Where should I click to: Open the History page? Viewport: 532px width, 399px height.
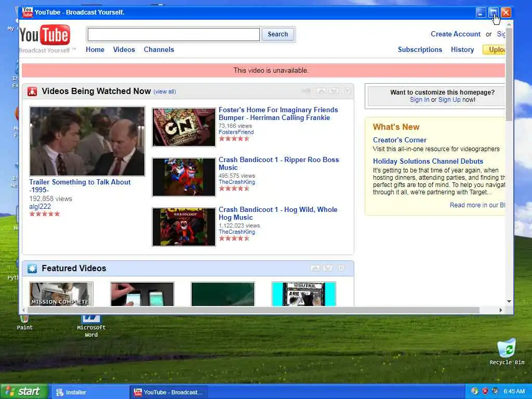click(462, 49)
